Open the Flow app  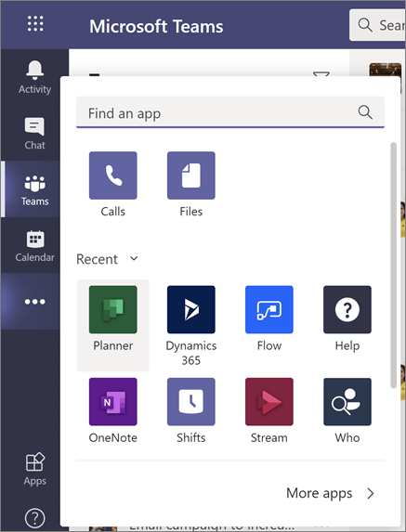(x=269, y=318)
